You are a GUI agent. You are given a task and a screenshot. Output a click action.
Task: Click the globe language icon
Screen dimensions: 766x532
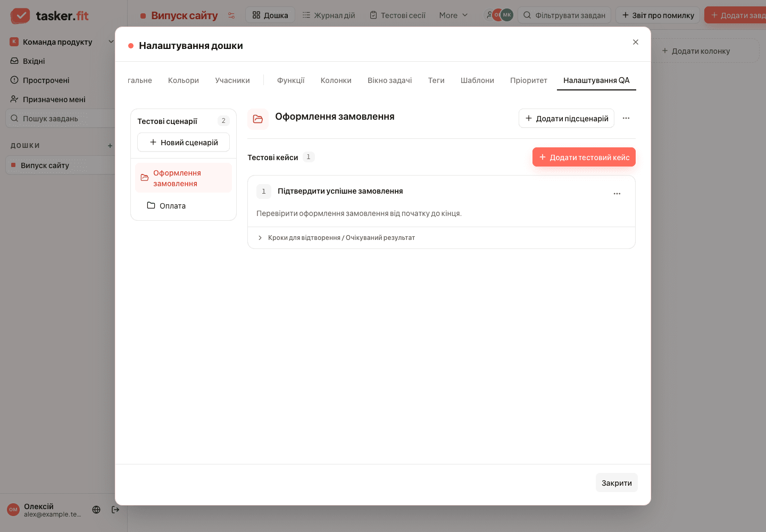(96, 510)
